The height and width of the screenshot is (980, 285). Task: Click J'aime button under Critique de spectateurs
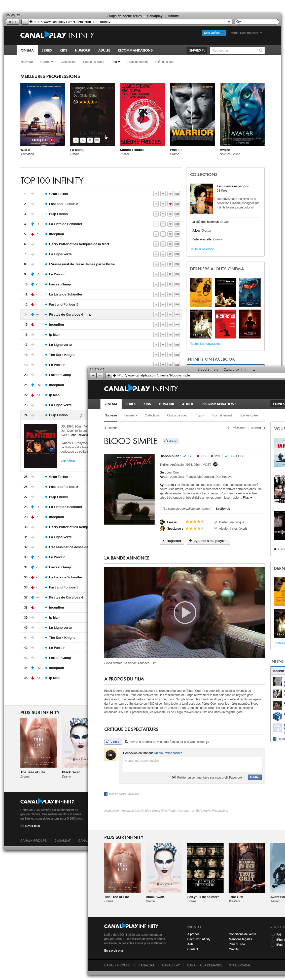click(x=113, y=741)
